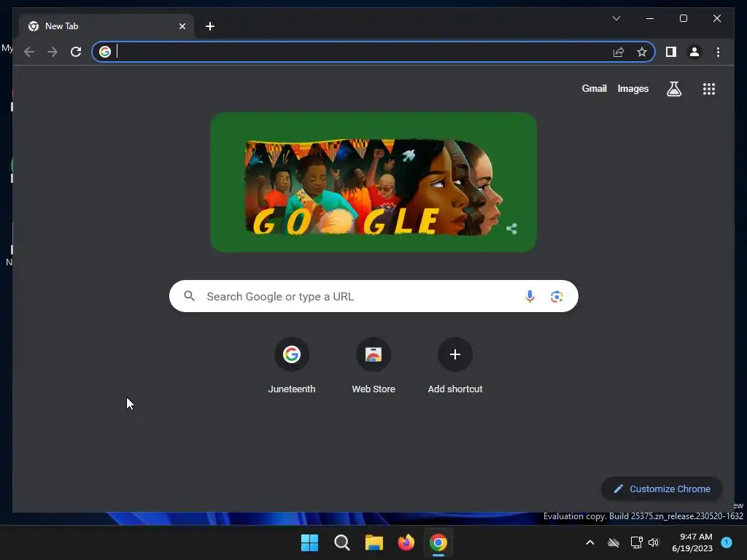The height and width of the screenshot is (560, 747).
Task: Open the notification badge in the tray
Action: pos(727,542)
